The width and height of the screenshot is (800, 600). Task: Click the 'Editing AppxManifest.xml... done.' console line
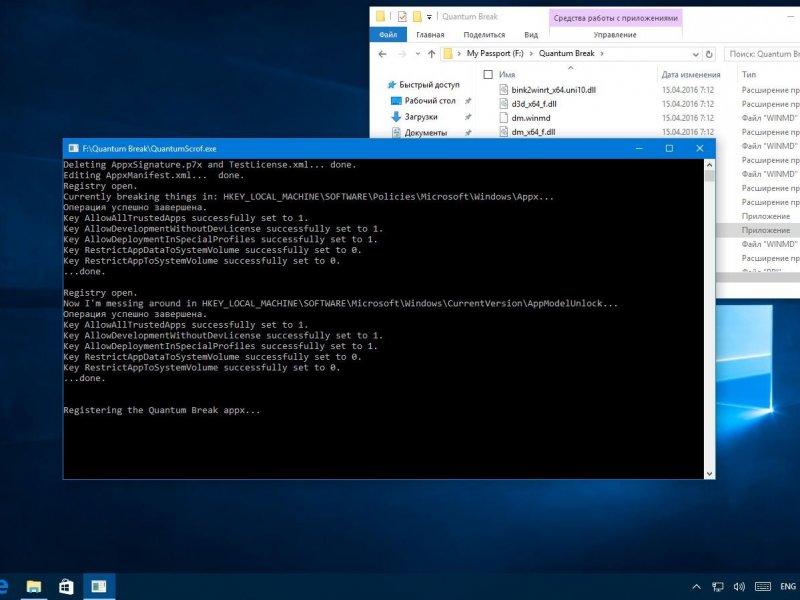pos(154,176)
